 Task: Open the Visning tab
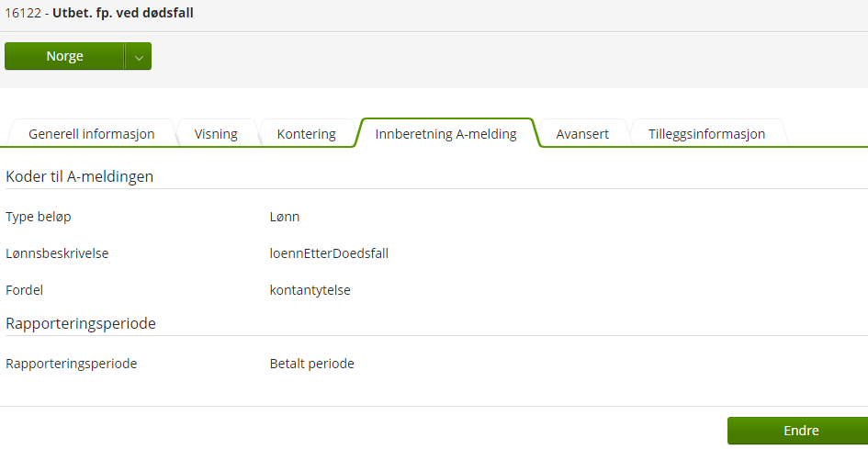click(216, 134)
